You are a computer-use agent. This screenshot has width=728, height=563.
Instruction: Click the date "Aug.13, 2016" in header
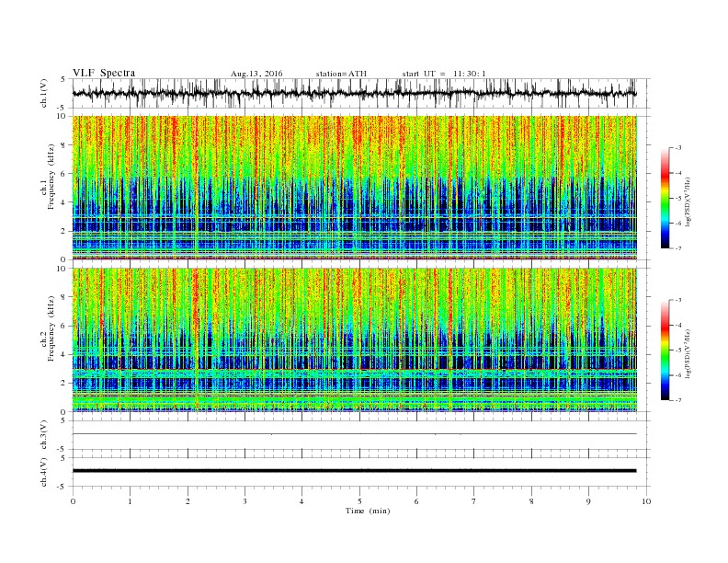(256, 74)
